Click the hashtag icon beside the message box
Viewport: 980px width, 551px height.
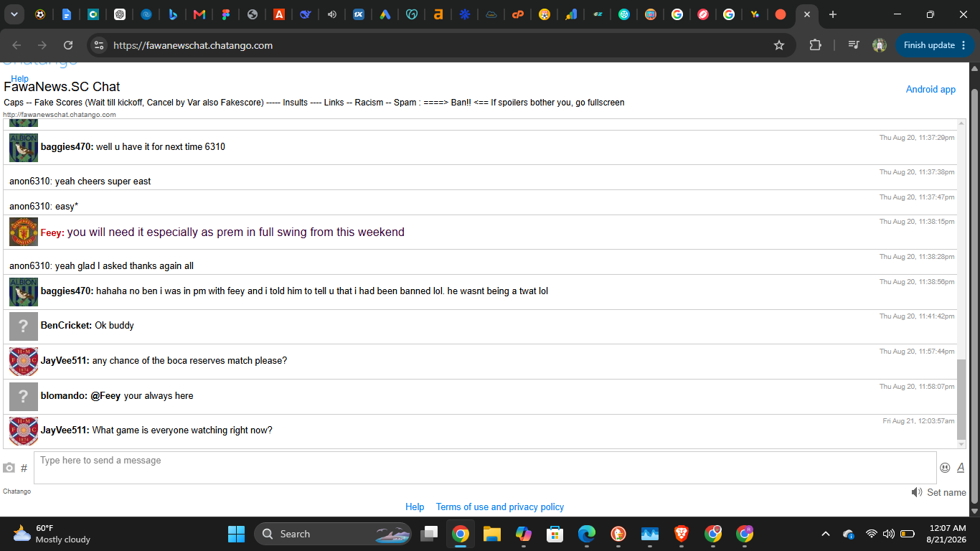24,468
